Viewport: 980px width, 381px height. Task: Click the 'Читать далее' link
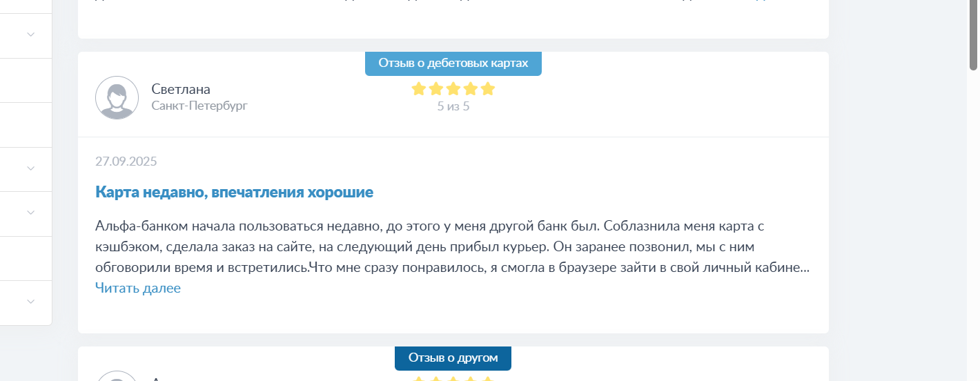[x=138, y=289]
